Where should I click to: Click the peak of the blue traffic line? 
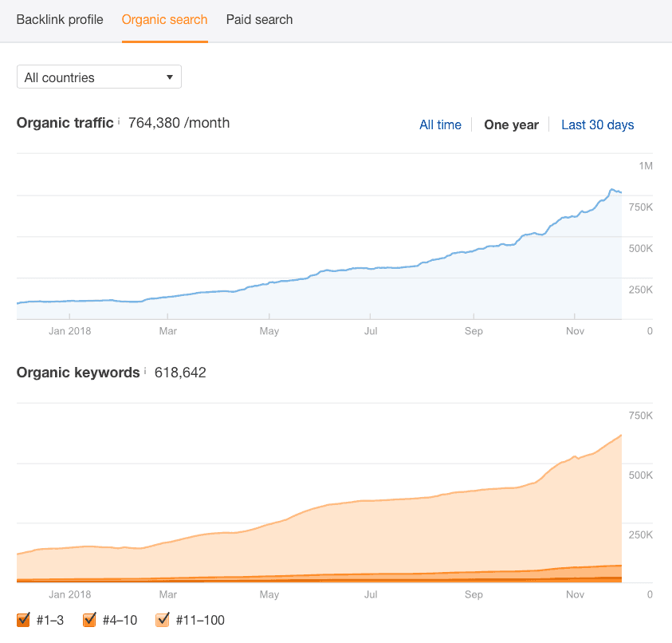[x=612, y=190]
